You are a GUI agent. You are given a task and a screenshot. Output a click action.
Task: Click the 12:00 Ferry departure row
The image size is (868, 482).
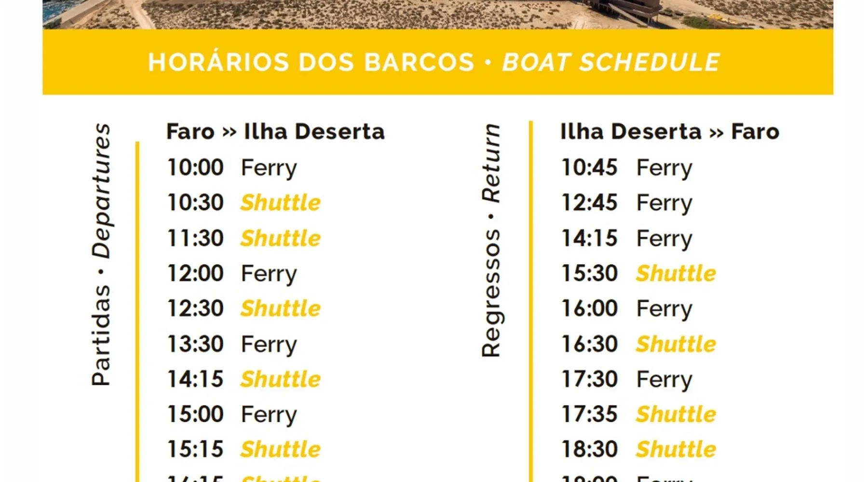pyautogui.click(x=231, y=273)
